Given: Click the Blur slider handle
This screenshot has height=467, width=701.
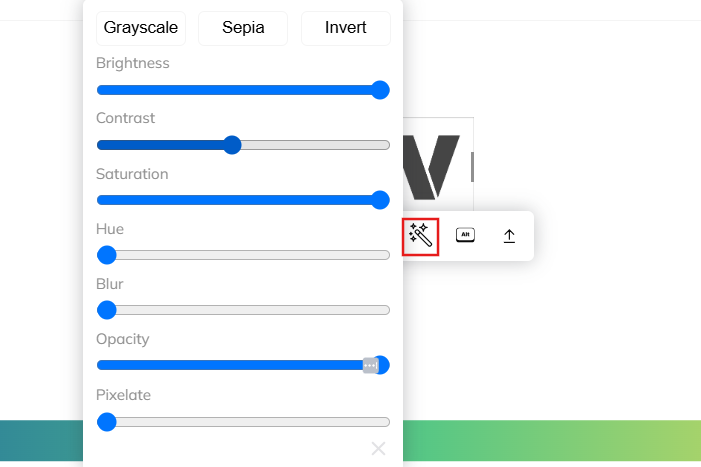Looking at the screenshot, I should [x=107, y=310].
